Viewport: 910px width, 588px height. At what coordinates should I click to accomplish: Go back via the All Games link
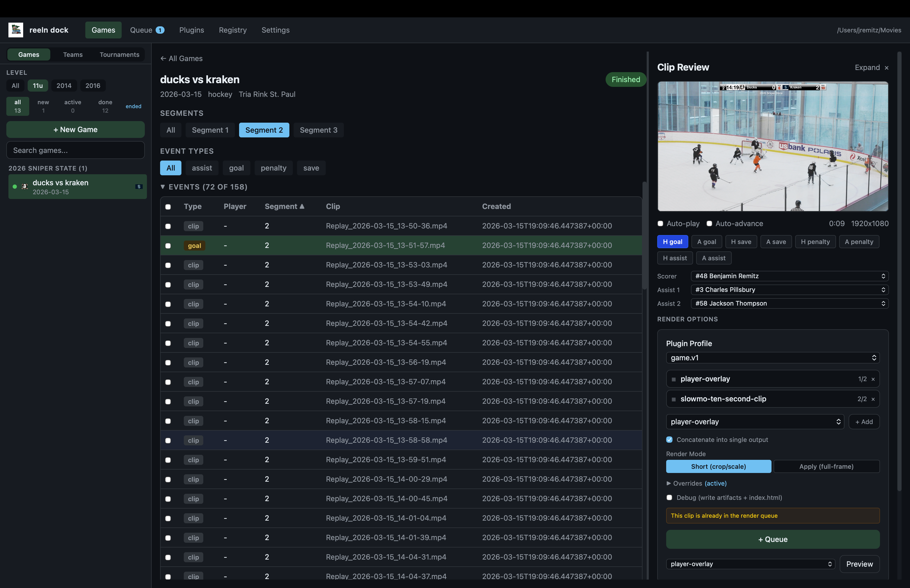coord(181,58)
